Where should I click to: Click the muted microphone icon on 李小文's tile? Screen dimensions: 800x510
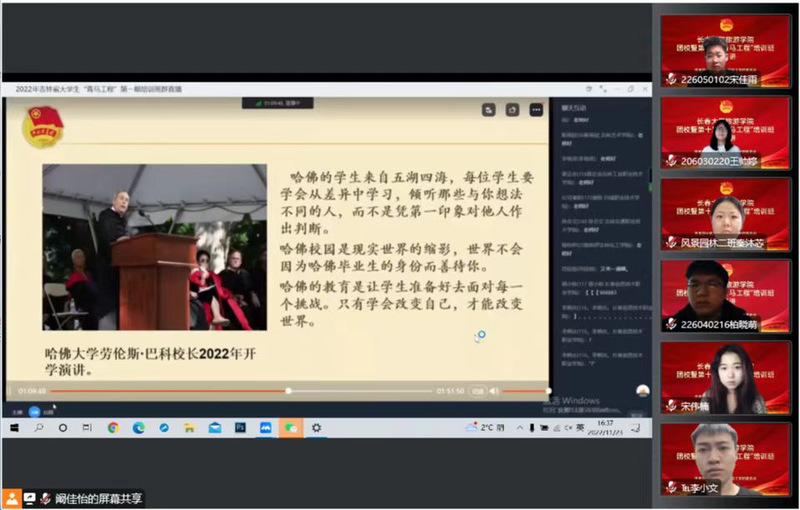(x=671, y=488)
